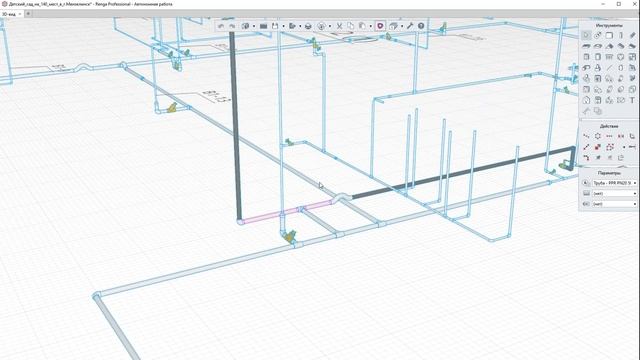
Task: Open the Труба - PPR PN20 dropdown
Action: (x=615, y=183)
